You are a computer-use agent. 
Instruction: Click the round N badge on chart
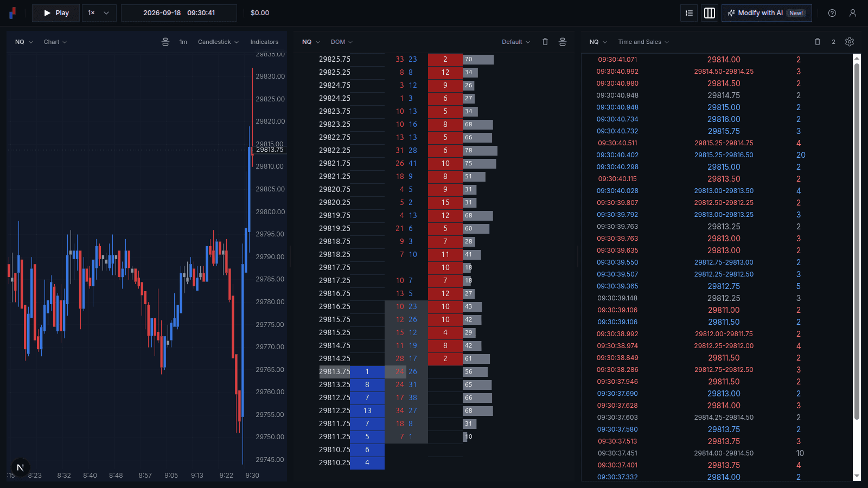pos(20,467)
